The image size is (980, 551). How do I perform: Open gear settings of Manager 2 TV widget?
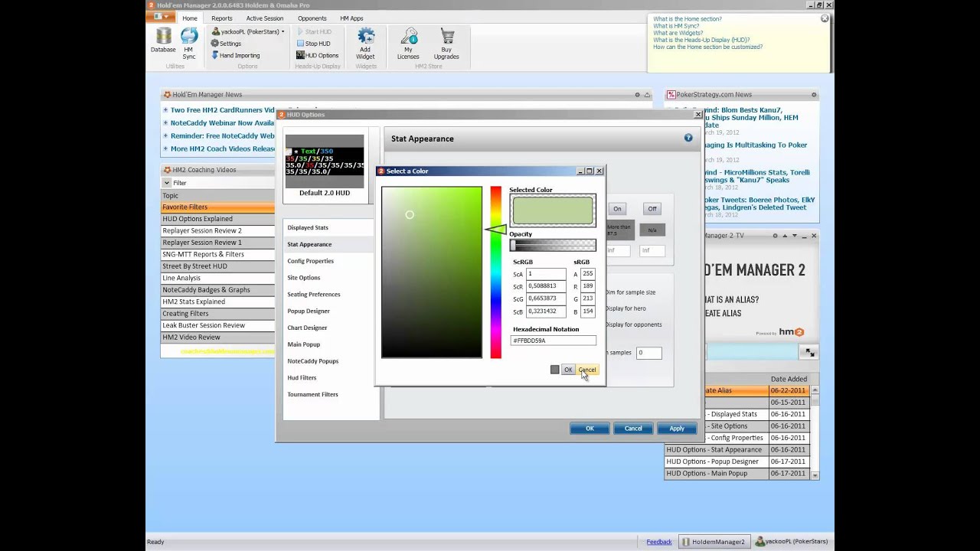(775, 236)
